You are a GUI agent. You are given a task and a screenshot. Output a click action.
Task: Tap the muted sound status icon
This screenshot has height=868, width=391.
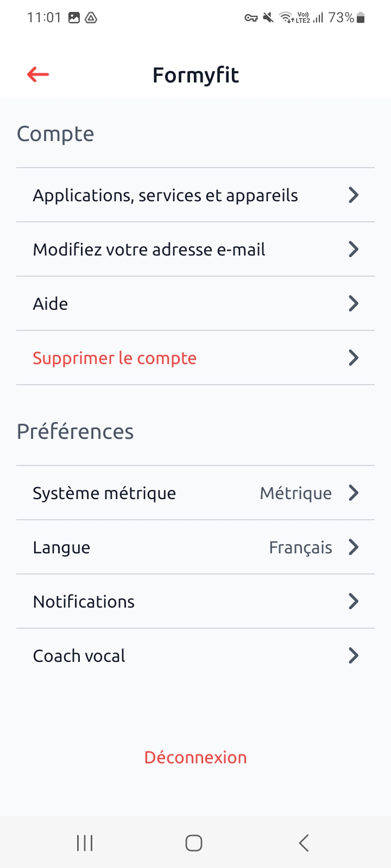click(x=268, y=18)
